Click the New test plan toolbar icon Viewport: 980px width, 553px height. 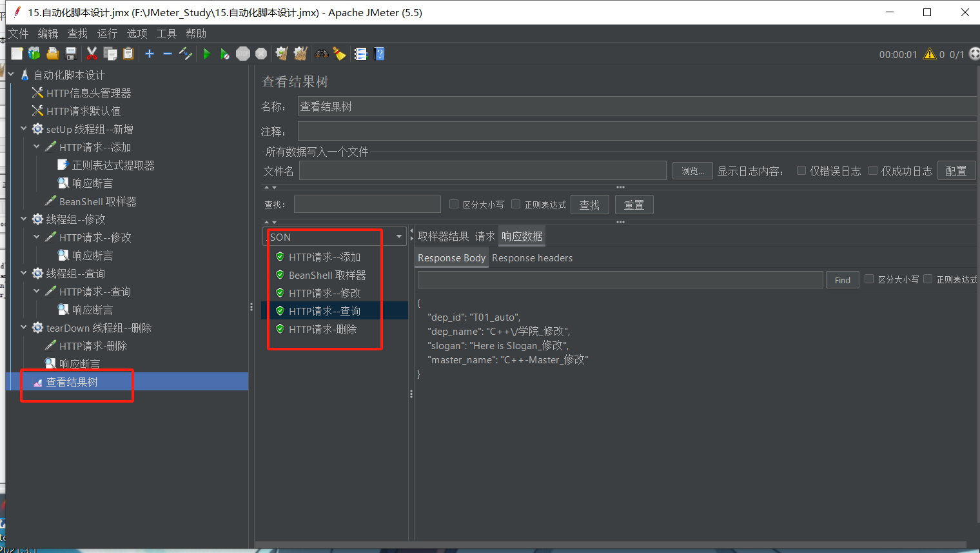point(17,54)
